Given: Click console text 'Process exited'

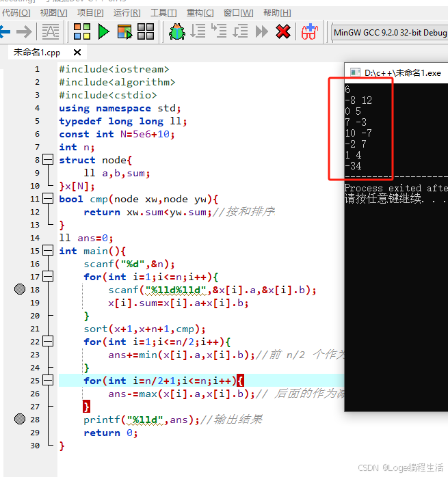Looking at the screenshot, I should pyautogui.click(x=383, y=188).
